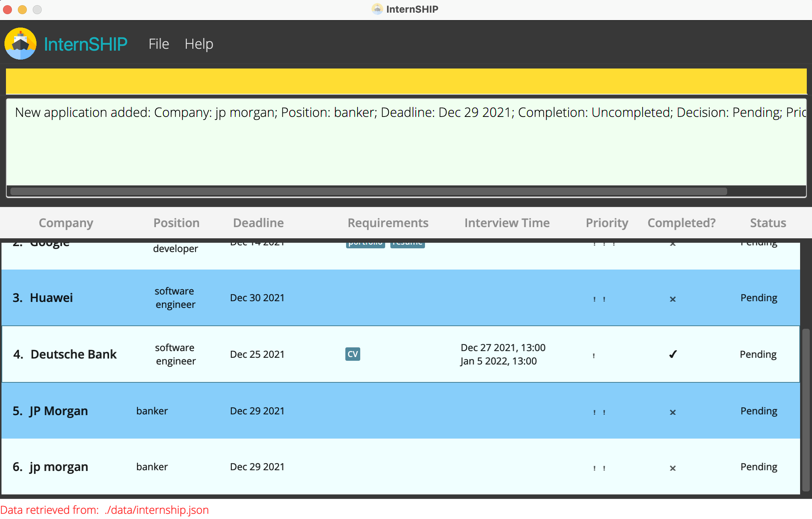Select the Huawei application row
Screen dimensions: 812x519
[400, 297]
